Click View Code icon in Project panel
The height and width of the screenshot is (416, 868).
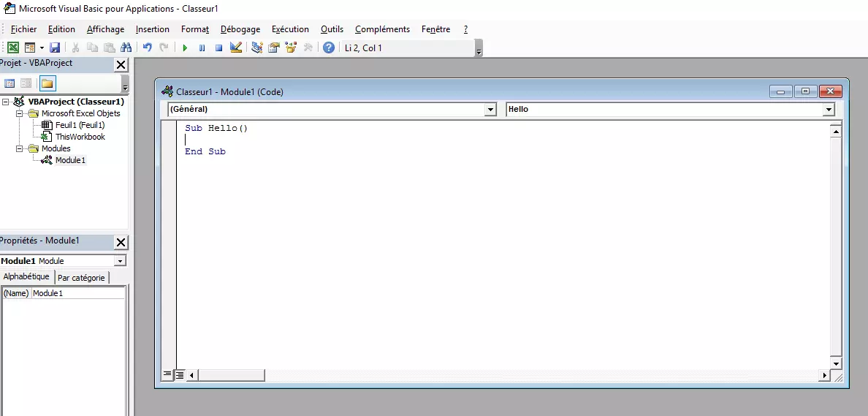10,83
